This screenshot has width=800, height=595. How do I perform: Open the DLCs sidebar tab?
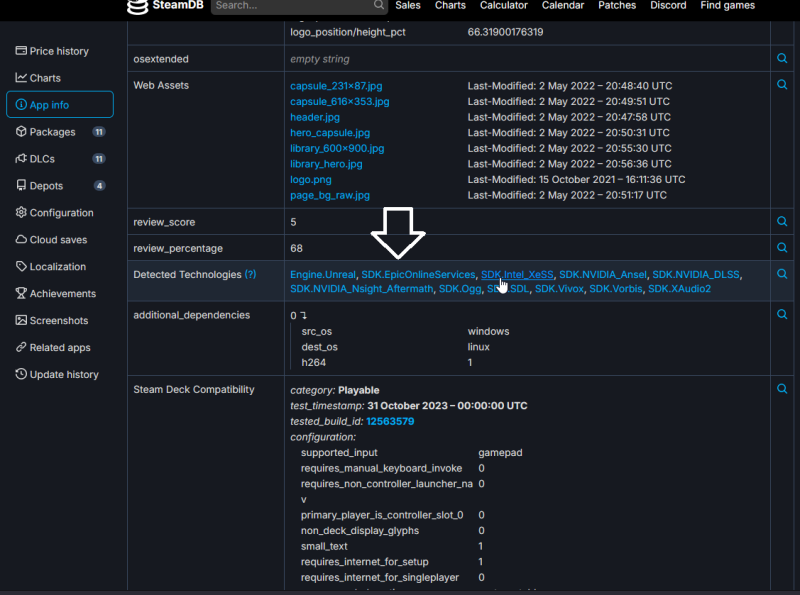pyautogui.click(x=60, y=159)
